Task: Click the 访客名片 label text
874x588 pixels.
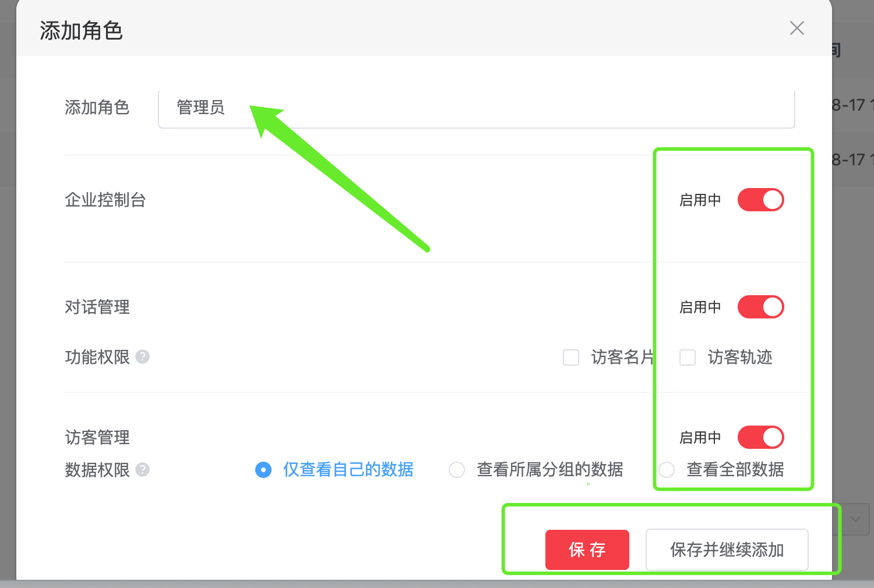Action: (x=622, y=357)
